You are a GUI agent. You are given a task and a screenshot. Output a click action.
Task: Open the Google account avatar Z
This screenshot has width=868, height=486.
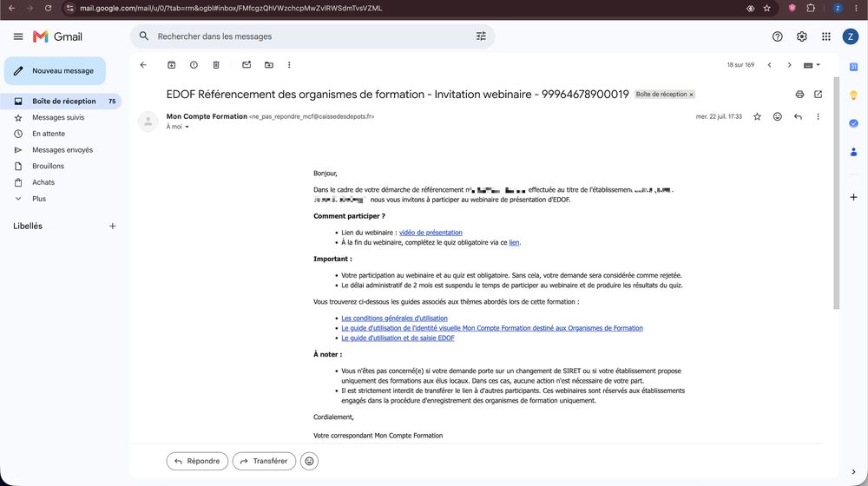[851, 36]
